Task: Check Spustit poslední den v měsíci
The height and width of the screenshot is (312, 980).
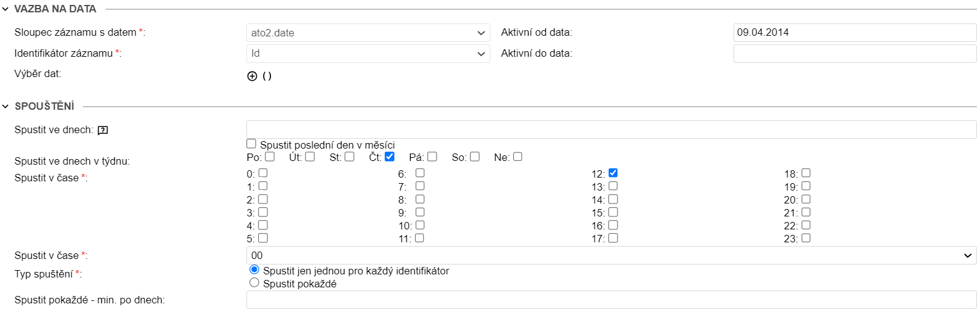Action: [x=251, y=144]
